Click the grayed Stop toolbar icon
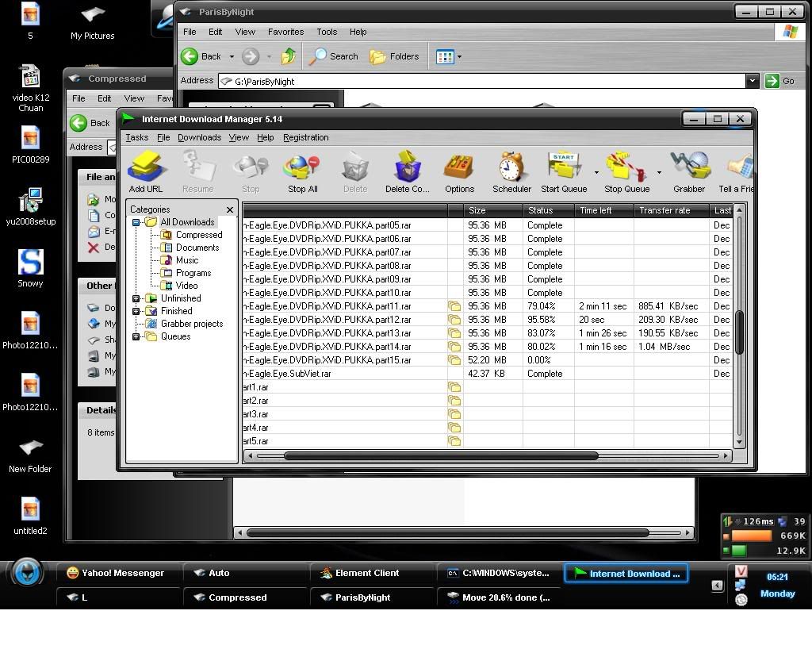Viewport: 812px width, 653px height. click(251, 171)
